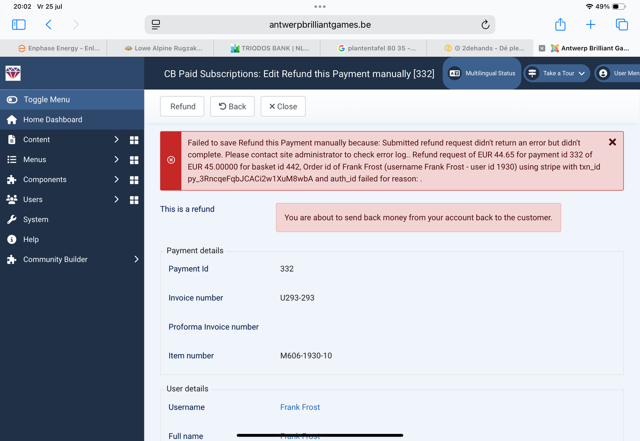Open Content dashboard grid icon
Image resolution: width=640 pixels, height=441 pixels.
pyautogui.click(x=134, y=140)
